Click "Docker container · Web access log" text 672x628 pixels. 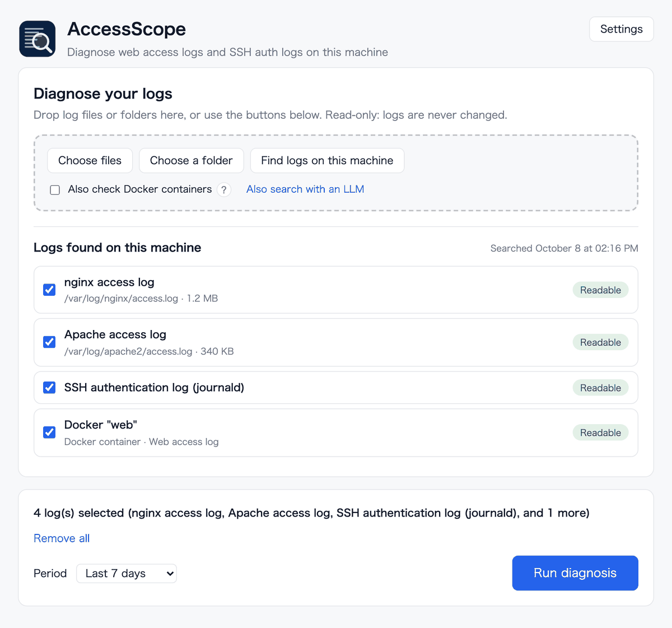142,442
